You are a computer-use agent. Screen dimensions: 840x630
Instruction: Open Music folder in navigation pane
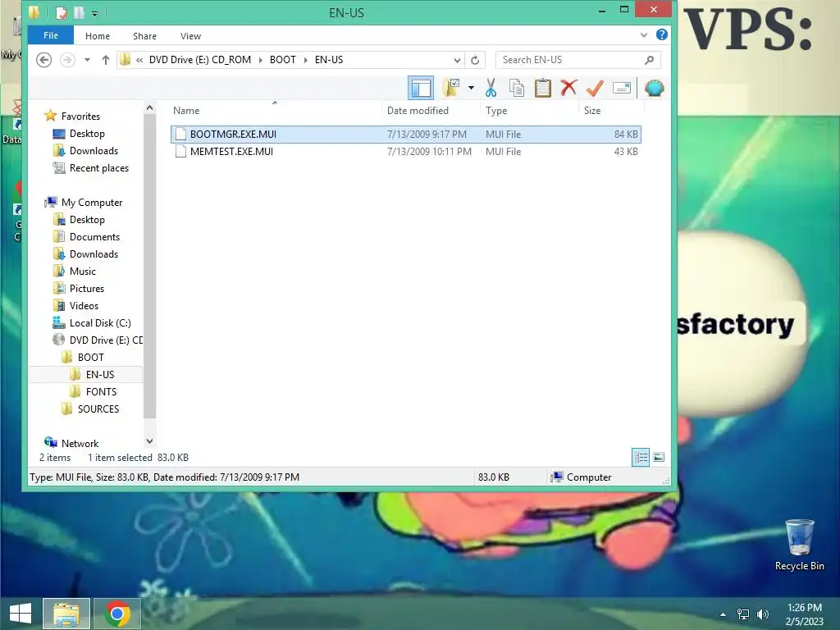[83, 271]
